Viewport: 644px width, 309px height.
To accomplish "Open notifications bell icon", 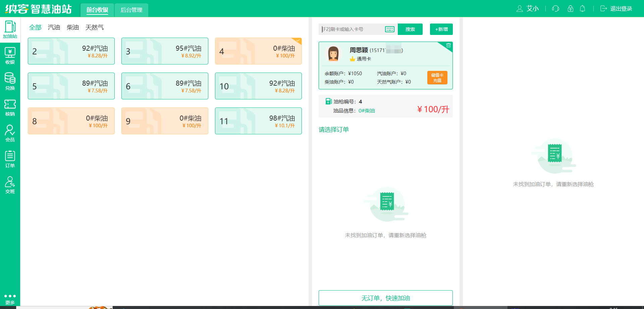I will tap(583, 9).
